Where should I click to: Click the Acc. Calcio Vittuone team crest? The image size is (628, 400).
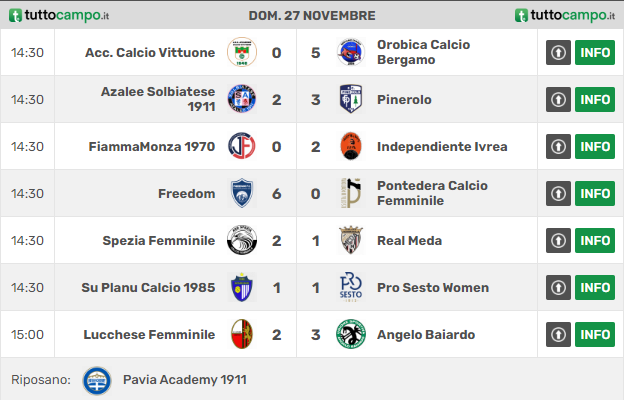(x=242, y=52)
